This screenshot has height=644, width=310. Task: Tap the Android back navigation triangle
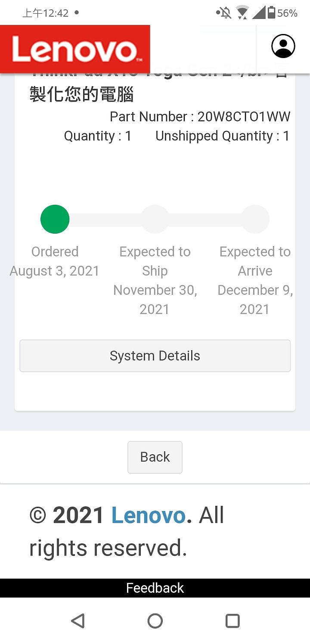click(77, 620)
